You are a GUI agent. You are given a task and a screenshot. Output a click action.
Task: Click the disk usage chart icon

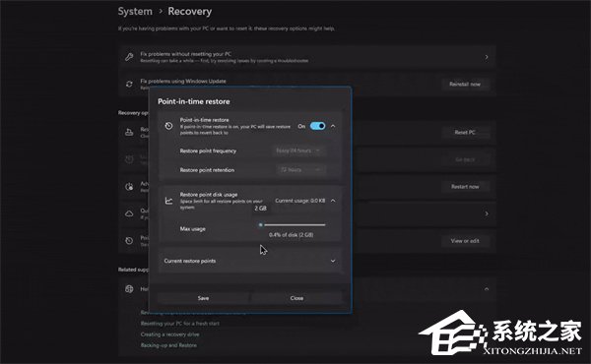tap(168, 201)
